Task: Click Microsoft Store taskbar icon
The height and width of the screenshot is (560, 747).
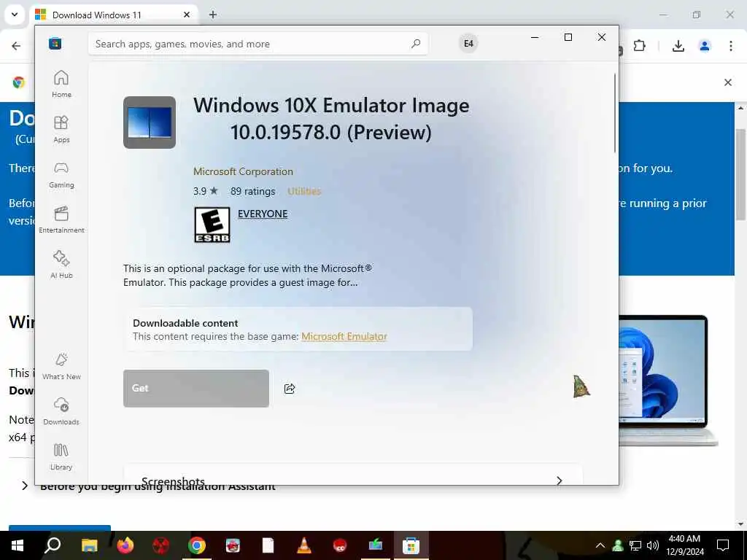Action: (411, 545)
